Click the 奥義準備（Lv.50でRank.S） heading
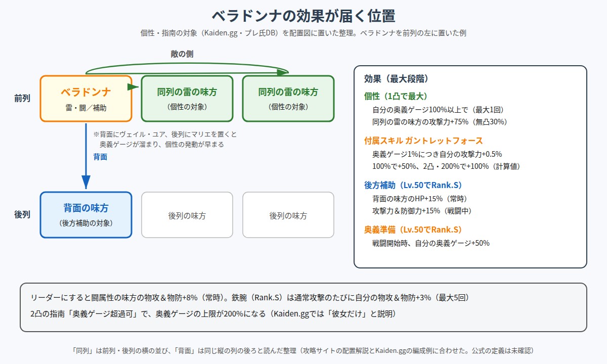Image resolution: width=607 pixels, height=364 pixels. (x=413, y=230)
